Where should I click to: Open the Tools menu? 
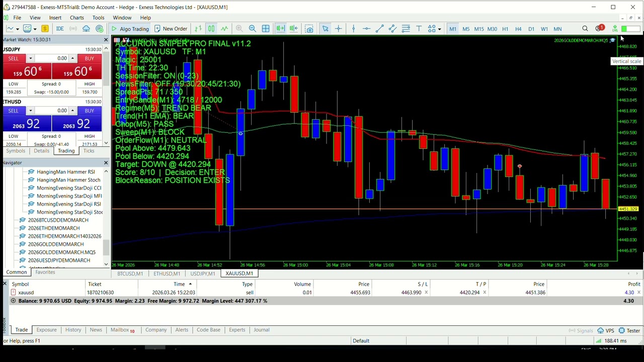coord(98,18)
